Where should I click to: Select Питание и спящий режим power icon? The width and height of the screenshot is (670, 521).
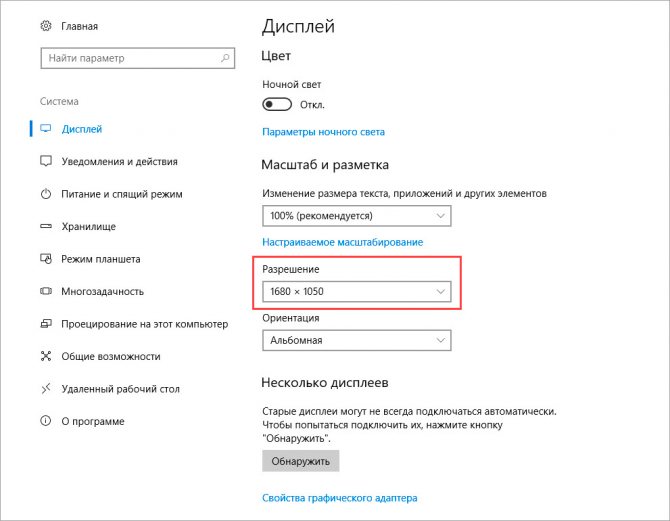tap(46, 194)
